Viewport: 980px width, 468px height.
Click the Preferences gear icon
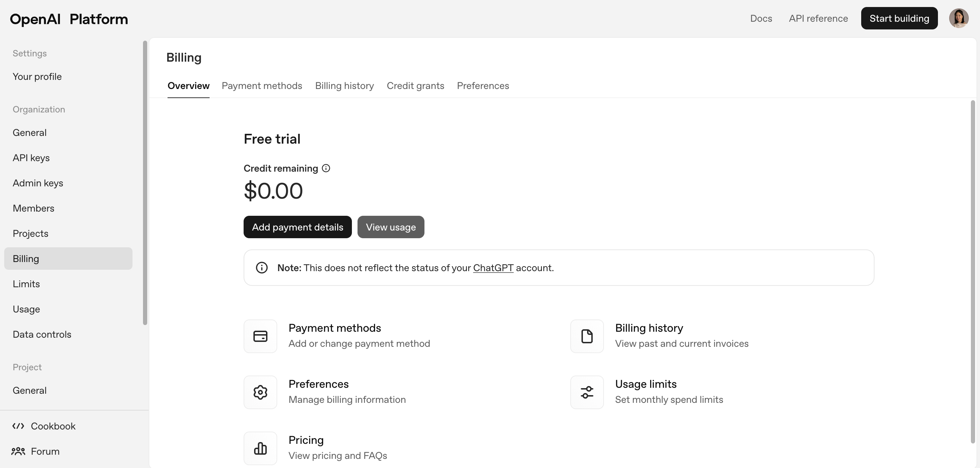(x=260, y=392)
